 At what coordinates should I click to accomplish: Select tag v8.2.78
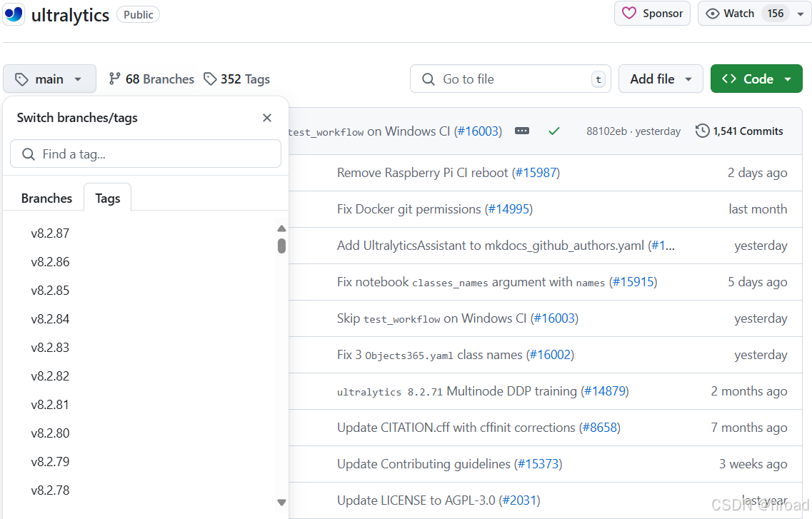coord(50,490)
